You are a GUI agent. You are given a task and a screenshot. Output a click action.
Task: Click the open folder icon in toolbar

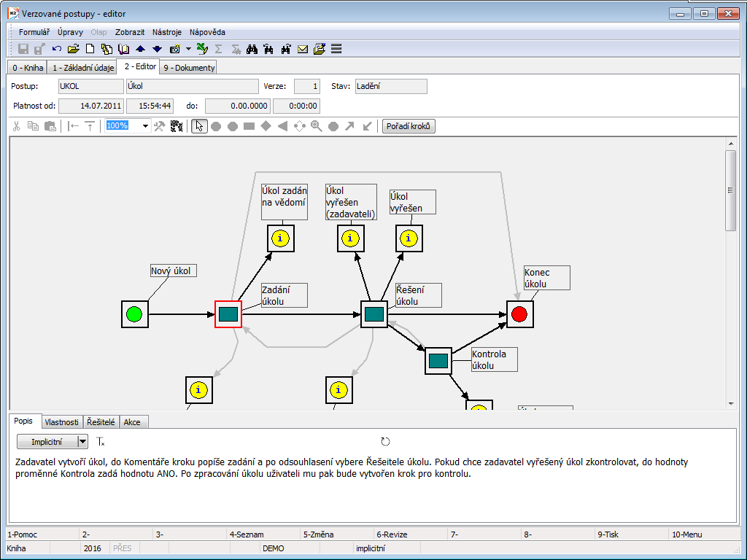click(x=73, y=49)
